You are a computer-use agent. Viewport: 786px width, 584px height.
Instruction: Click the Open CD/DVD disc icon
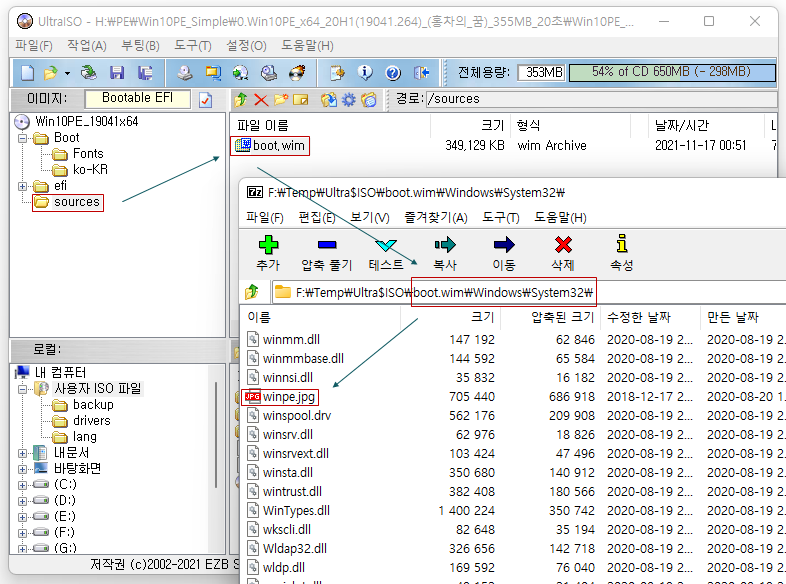pos(89,73)
